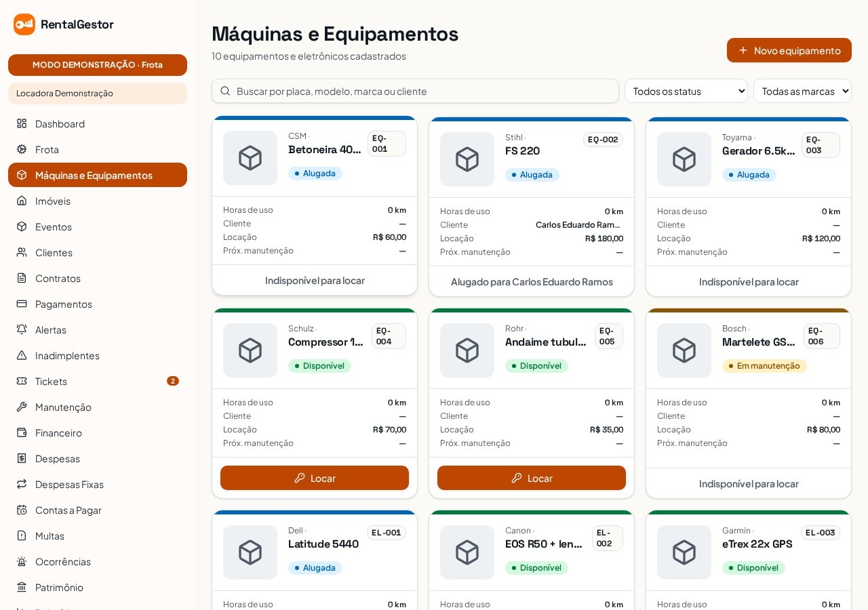Click plus icon in Novo equipamento button

(743, 50)
